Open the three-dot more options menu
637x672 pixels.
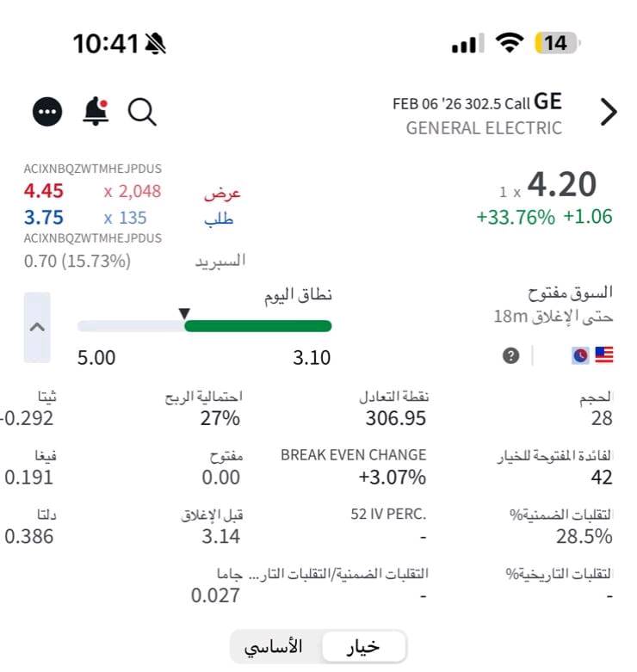point(47,111)
